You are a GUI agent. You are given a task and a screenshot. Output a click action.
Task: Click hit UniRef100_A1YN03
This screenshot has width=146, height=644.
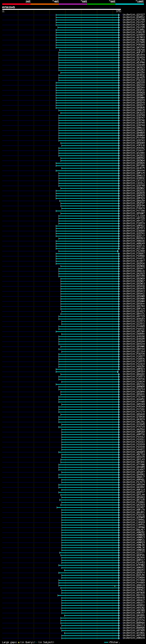pyautogui.click(x=133, y=37)
